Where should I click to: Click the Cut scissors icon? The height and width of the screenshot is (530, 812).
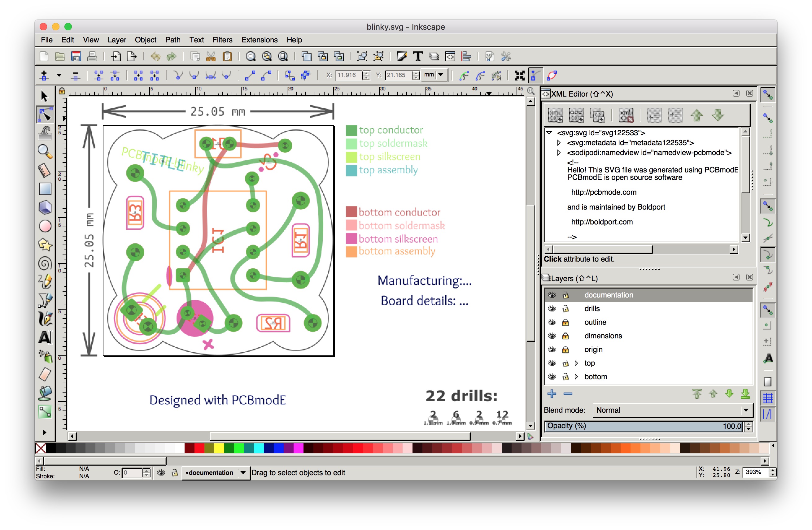(x=211, y=56)
